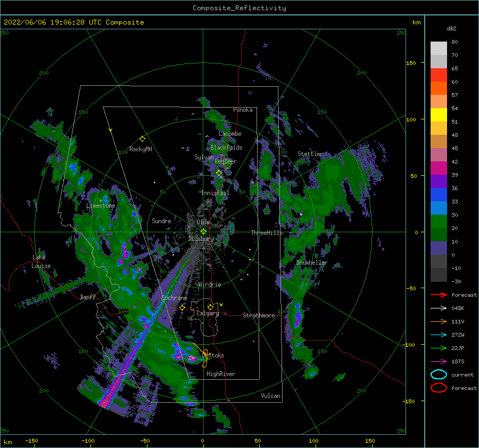Pick the orange 60-57 dBZ swatch
The image size is (479, 448).
(439, 88)
